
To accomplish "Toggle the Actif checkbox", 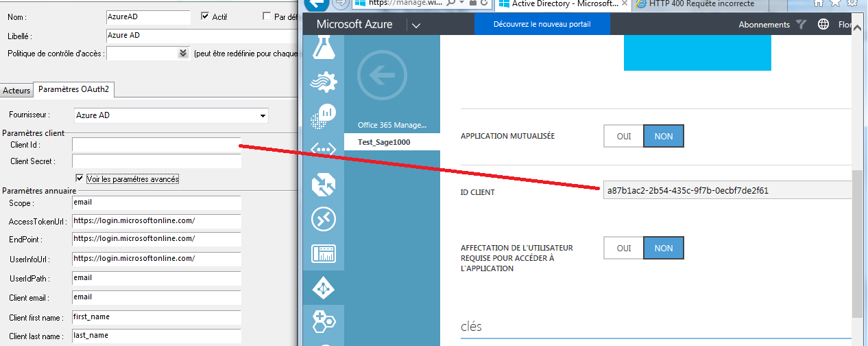I will [204, 16].
